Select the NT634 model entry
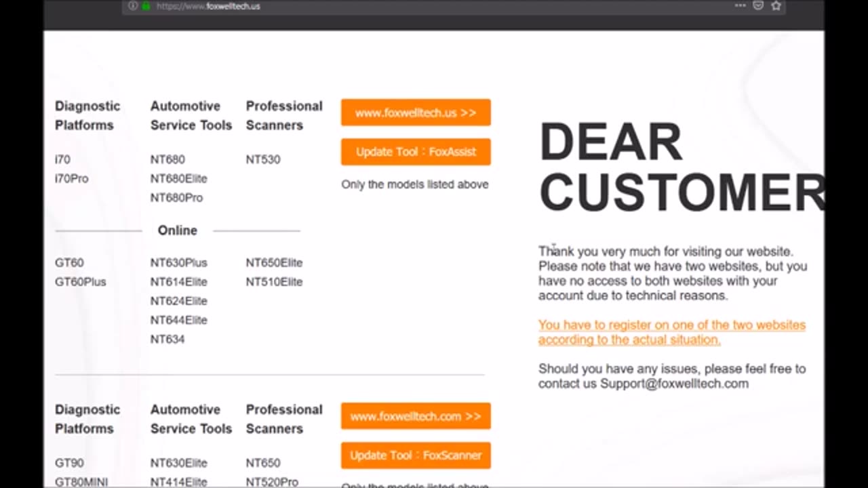Screen dimensions: 868x488 167,338
